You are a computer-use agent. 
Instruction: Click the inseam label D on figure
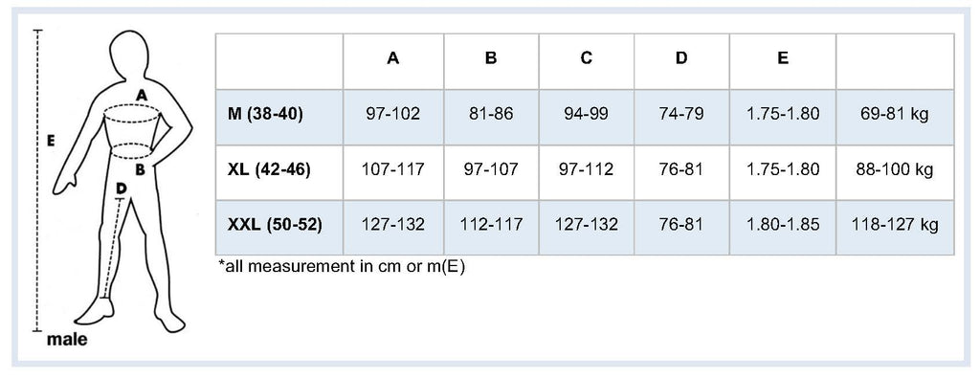pos(122,188)
